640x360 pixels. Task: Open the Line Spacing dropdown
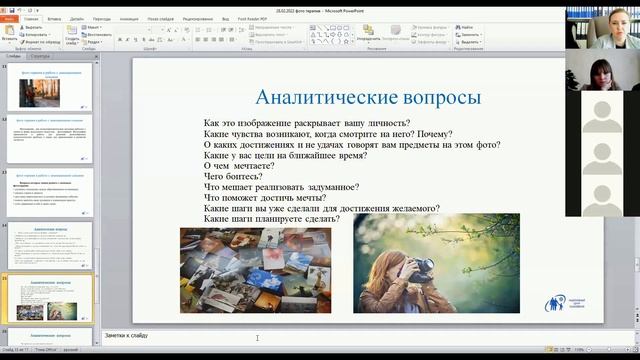(242, 30)
